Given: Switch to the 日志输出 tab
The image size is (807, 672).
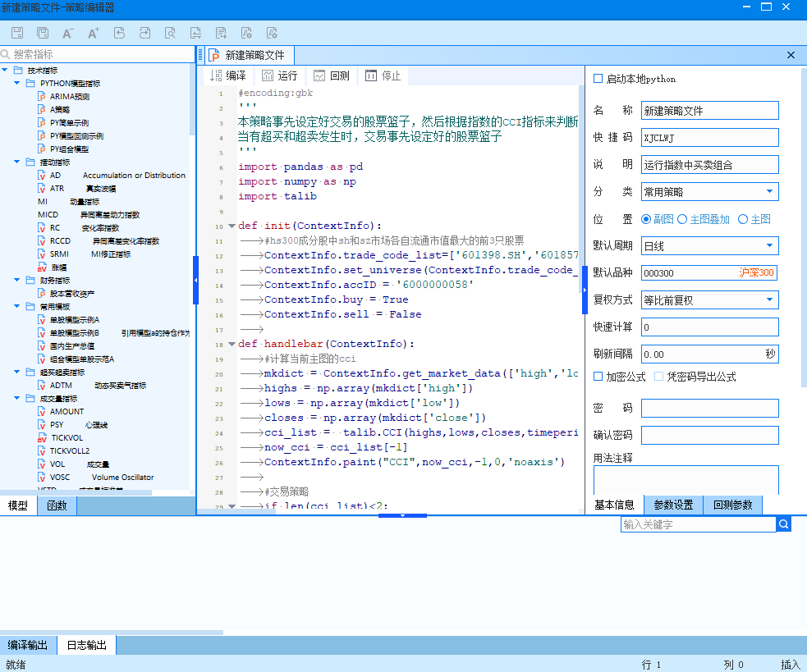Looking at the screenshot, I should click(86, 645).
